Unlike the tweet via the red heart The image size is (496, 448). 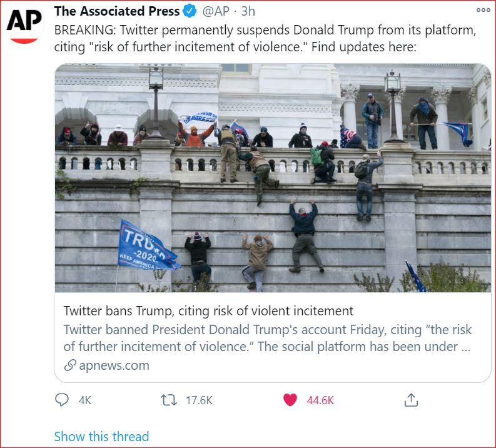click(x=290, y=400)
